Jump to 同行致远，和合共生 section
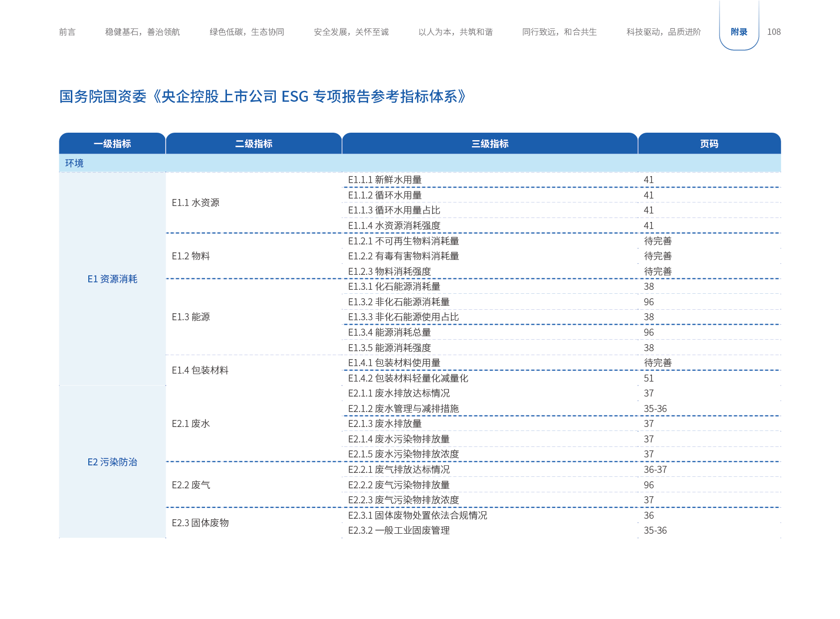The height and width of the screenshot is (619, 840). (559, 32)
